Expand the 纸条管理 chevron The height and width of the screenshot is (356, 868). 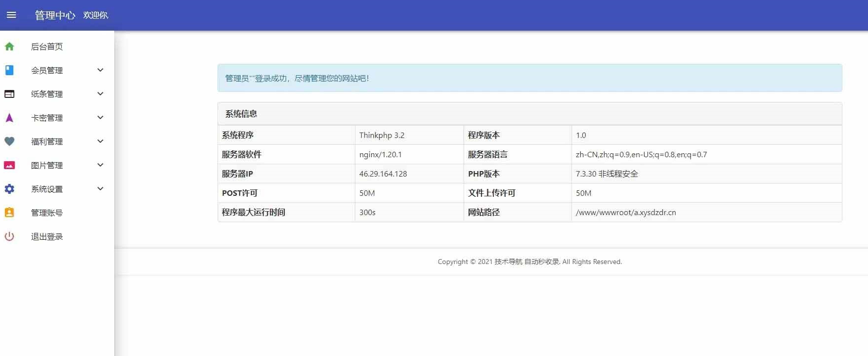[x=100, y=94]
